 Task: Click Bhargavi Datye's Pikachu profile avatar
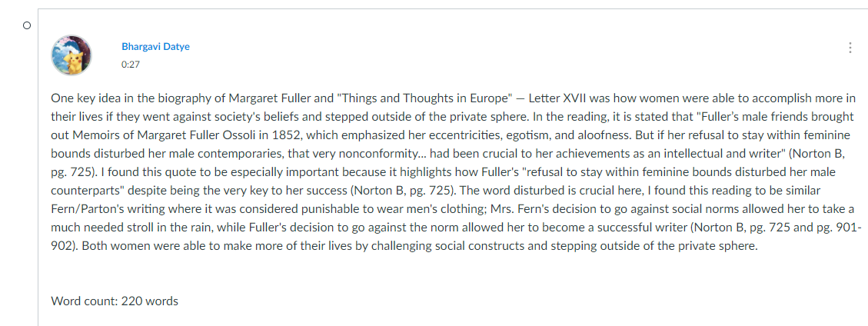[x=72, y=55]
